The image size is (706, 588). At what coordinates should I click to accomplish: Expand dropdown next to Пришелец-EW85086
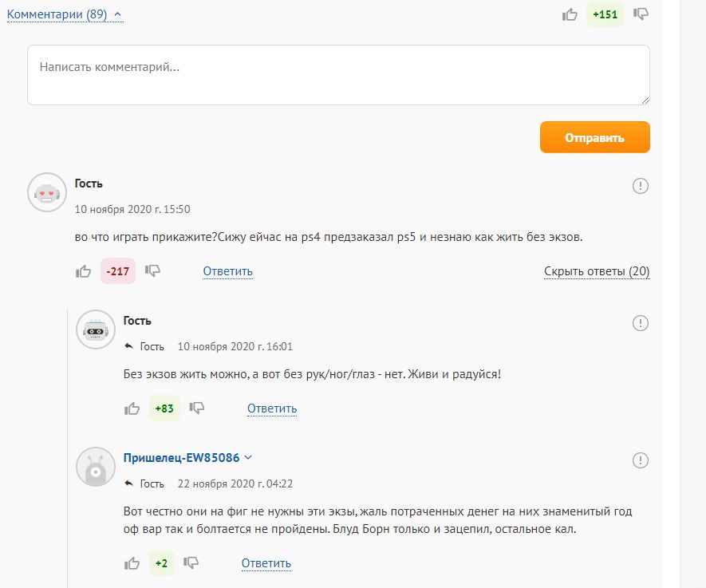[248, 457]
